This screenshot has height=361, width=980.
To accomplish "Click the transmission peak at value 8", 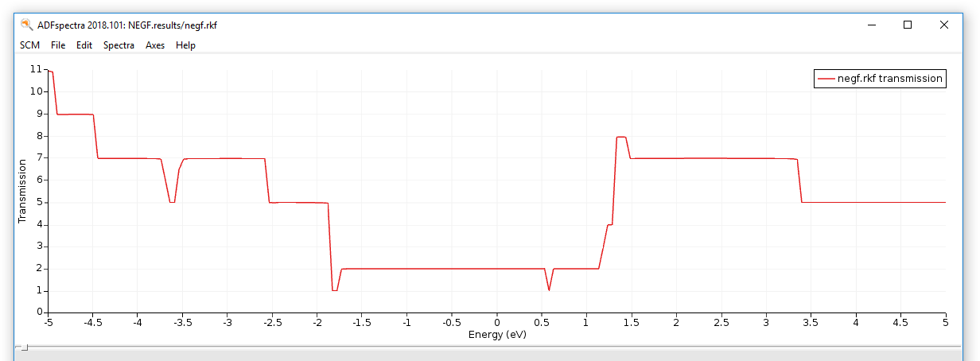I will point(621,137).
